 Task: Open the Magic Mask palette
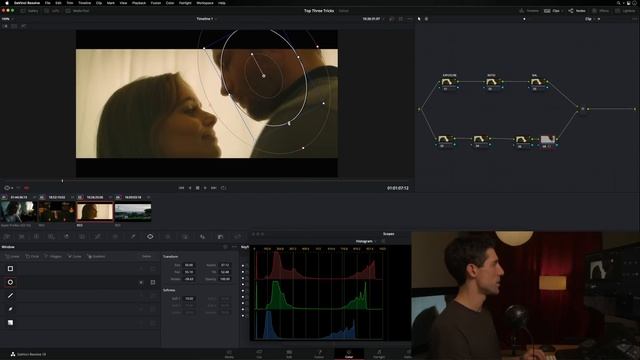[x=185, y=237]
